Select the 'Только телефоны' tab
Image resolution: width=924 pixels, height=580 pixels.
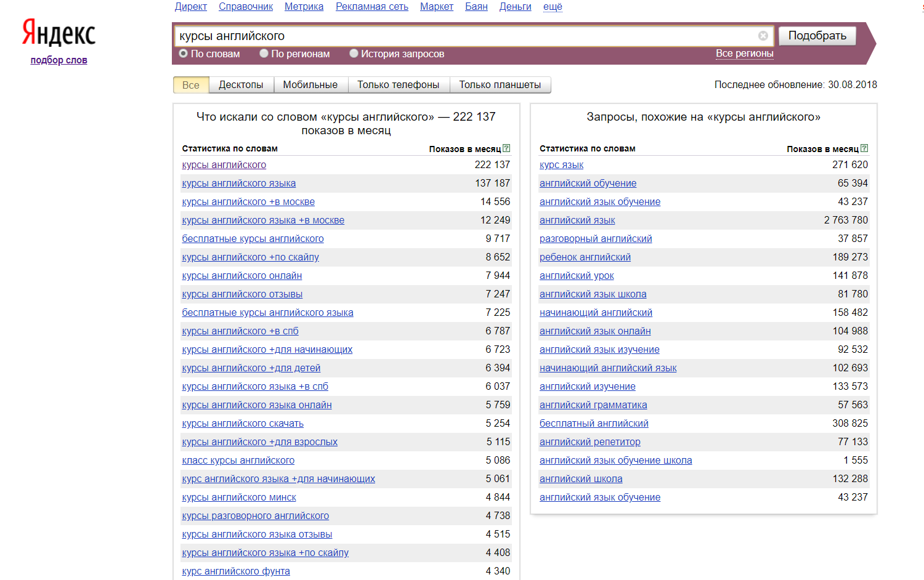click(398, 85)
